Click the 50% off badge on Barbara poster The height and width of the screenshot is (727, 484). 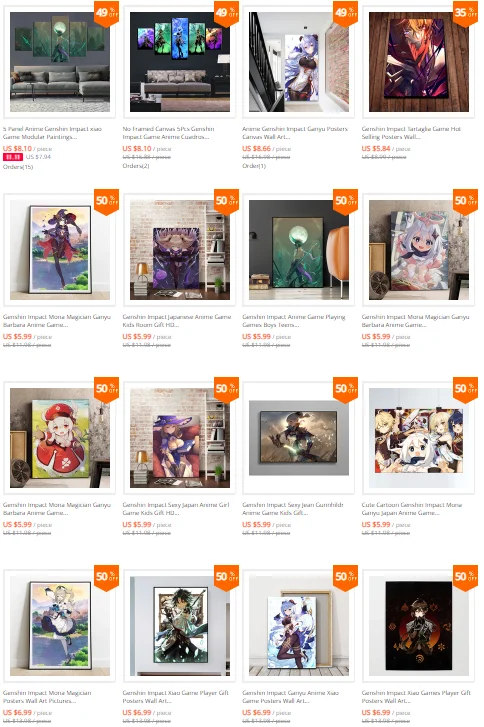click(107, 578)
